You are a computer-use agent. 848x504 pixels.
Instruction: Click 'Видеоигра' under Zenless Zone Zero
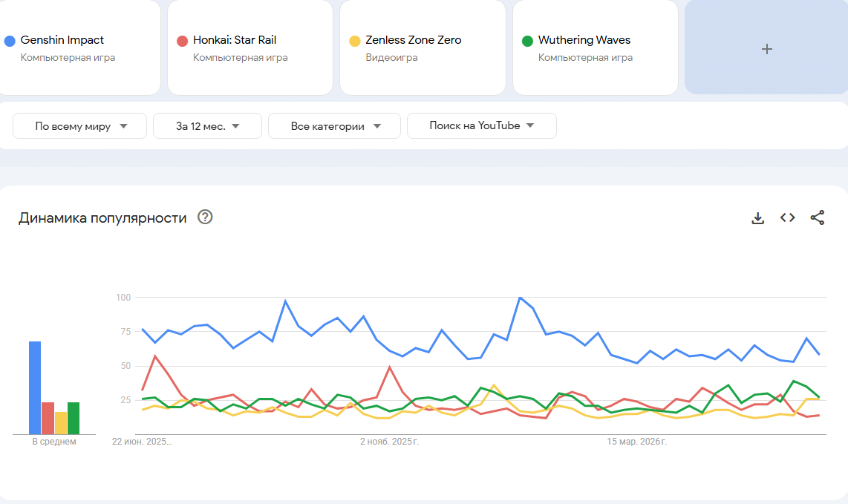(x=391, y=57)
